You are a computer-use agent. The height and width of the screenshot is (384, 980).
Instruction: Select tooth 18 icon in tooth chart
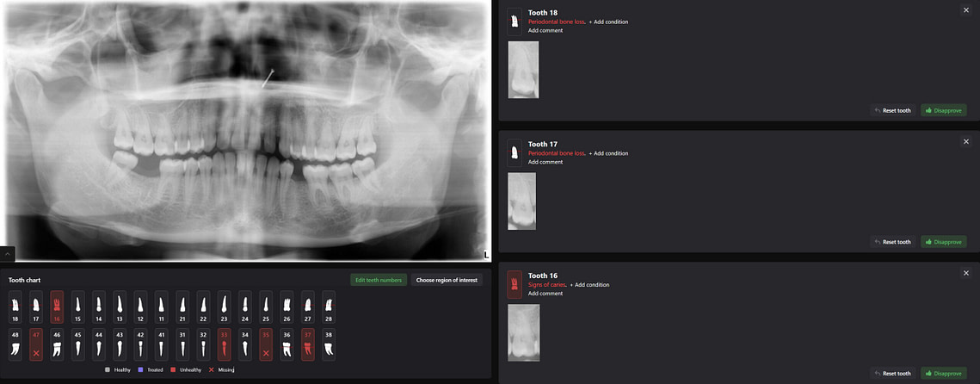[x=15, y=307]
